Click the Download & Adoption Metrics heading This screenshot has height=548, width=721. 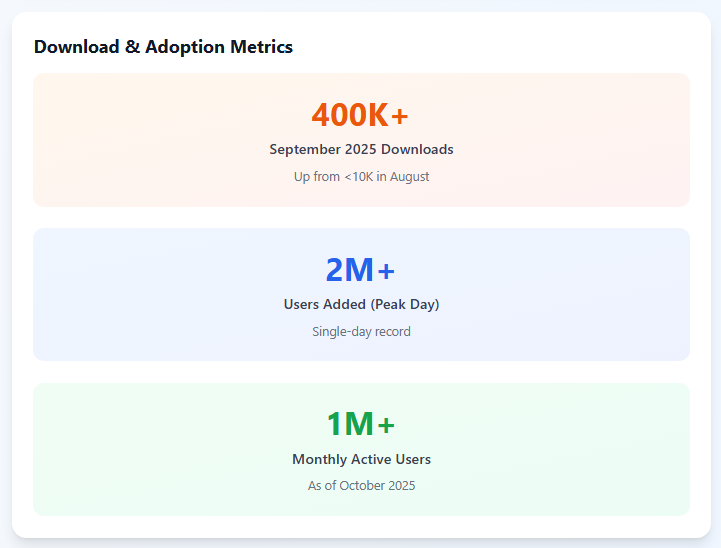click(163, 47)
